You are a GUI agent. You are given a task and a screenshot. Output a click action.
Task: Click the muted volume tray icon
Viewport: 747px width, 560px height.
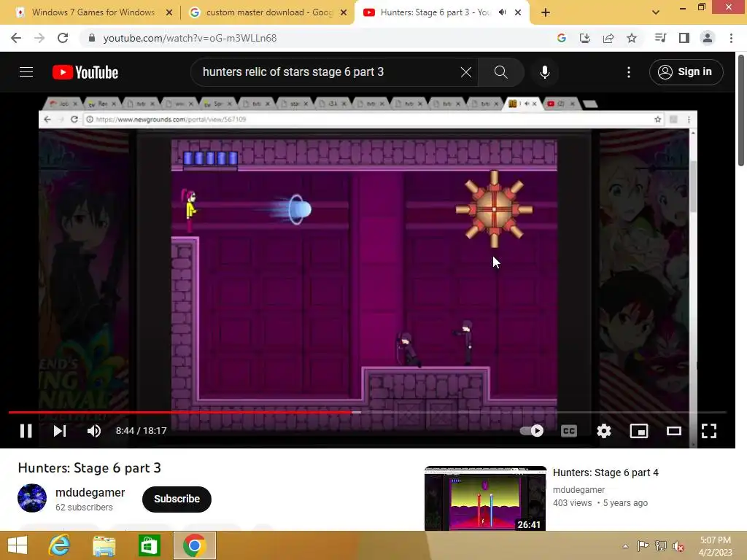pos(678,546)
